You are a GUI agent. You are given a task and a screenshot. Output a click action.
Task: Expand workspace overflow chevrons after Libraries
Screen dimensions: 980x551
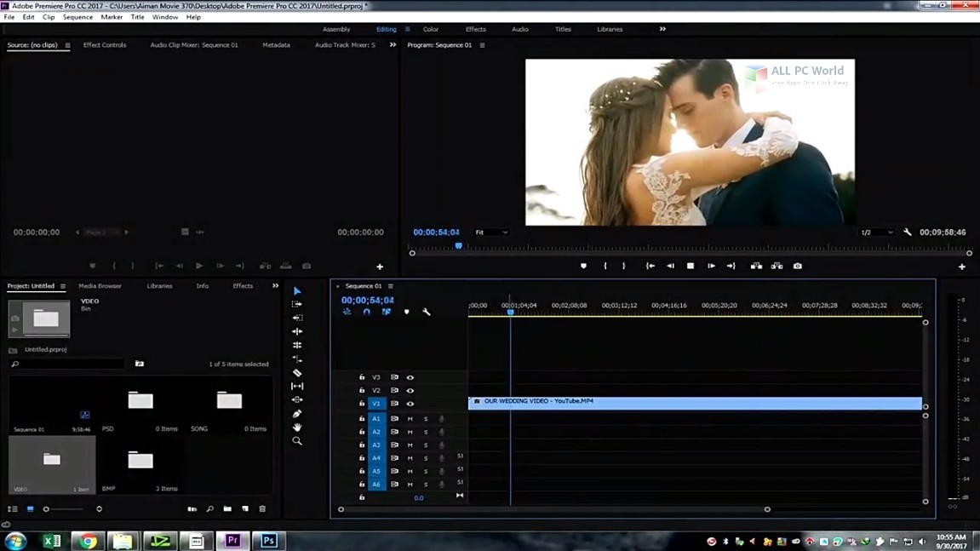point(662,29)
